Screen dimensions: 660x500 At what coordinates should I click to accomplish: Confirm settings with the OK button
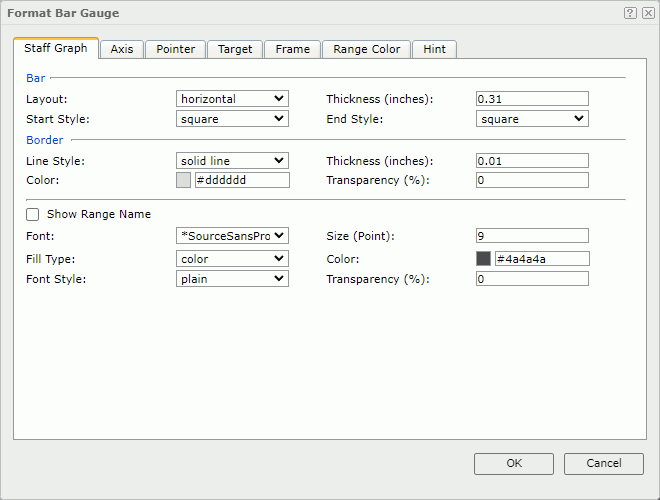(514, 463)
